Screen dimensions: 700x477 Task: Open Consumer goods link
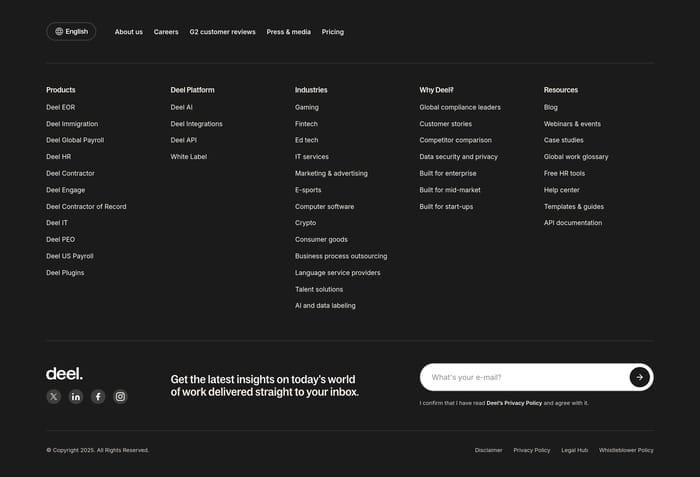click(x=321, y=239)
